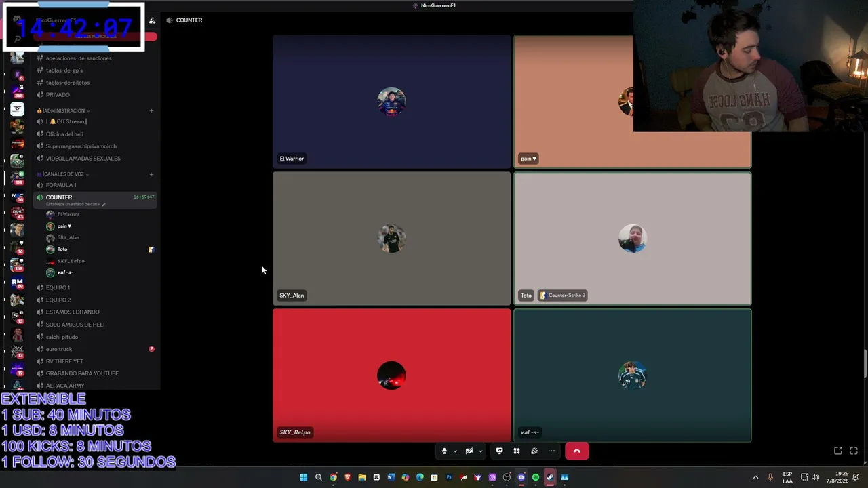
Task: Open taskbar Search
Action: click(x=319, y=477)
